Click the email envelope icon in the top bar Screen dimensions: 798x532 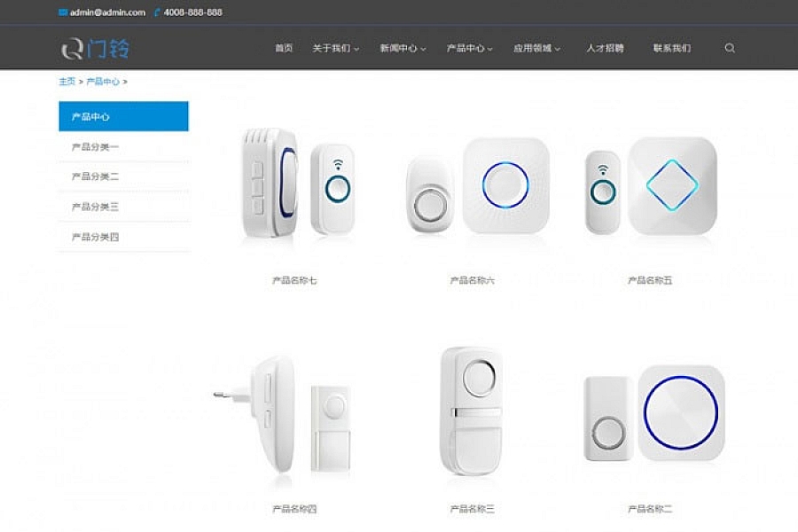point(63,12)
